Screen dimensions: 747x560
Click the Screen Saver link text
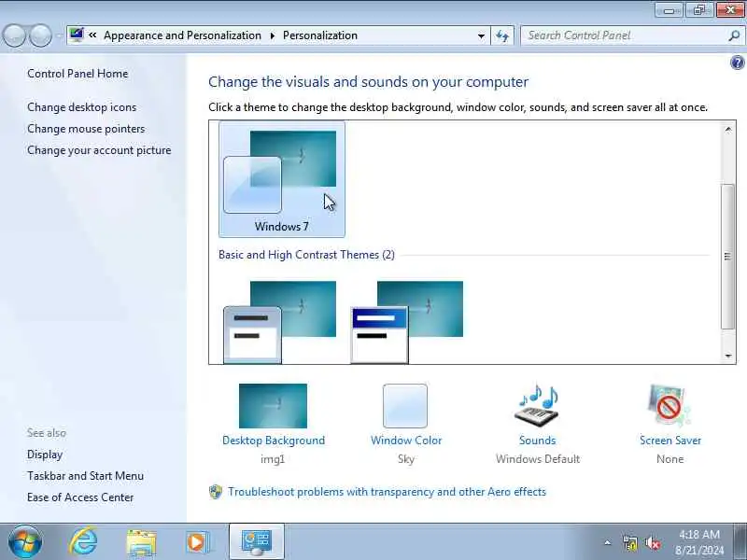tap(670, 441)
